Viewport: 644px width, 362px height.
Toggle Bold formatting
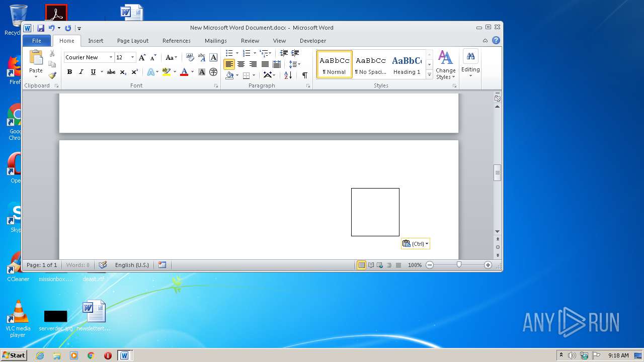tap(69, 72)
